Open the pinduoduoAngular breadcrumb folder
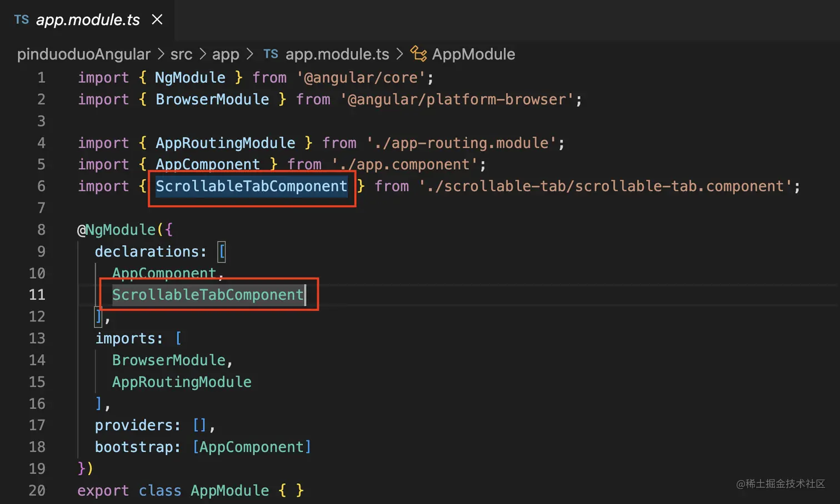This screenshot has width=840, height=504. (84, 54)
